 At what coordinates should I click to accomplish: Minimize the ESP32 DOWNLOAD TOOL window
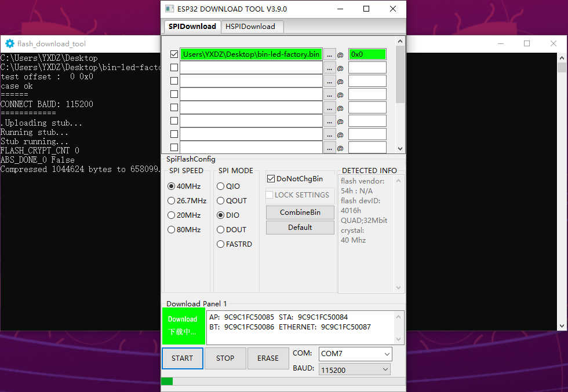point(340,9)
